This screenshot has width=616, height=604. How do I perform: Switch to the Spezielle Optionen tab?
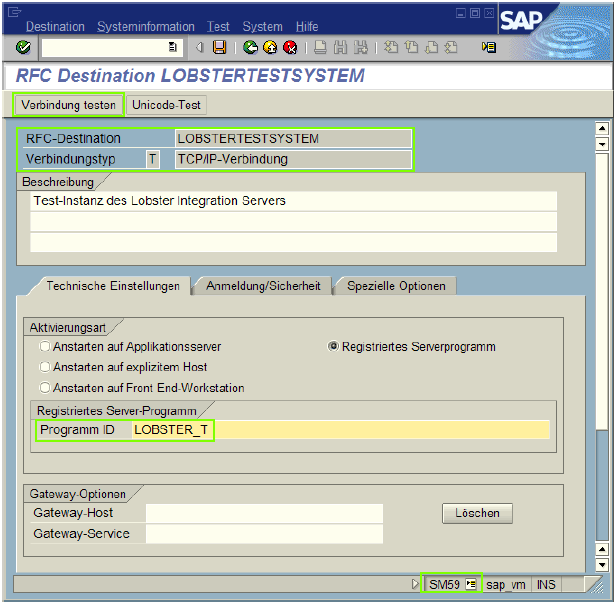pyautogui.click(x=396, y=286)
